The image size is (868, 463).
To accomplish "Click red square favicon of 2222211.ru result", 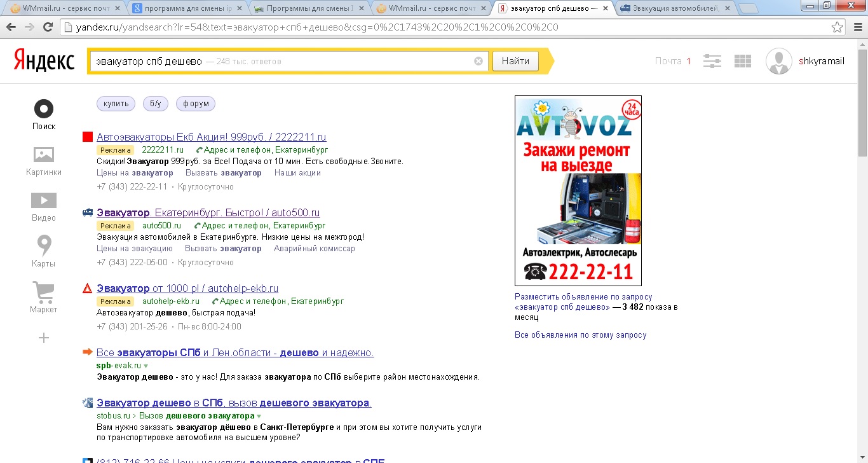I will click(x=88, y=137).
